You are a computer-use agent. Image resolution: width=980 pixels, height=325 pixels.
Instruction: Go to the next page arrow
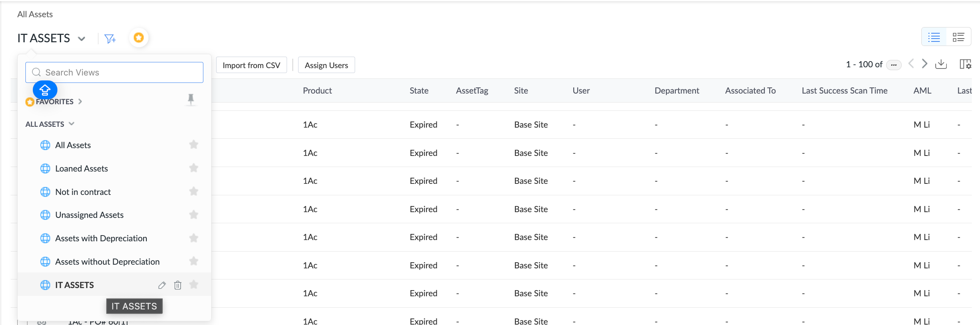click(925, 64)
